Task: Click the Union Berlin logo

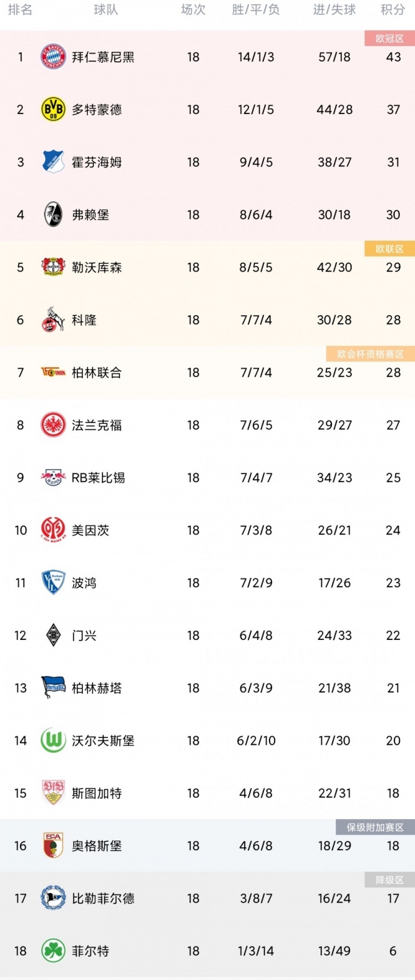Action: tap(54, 372)
